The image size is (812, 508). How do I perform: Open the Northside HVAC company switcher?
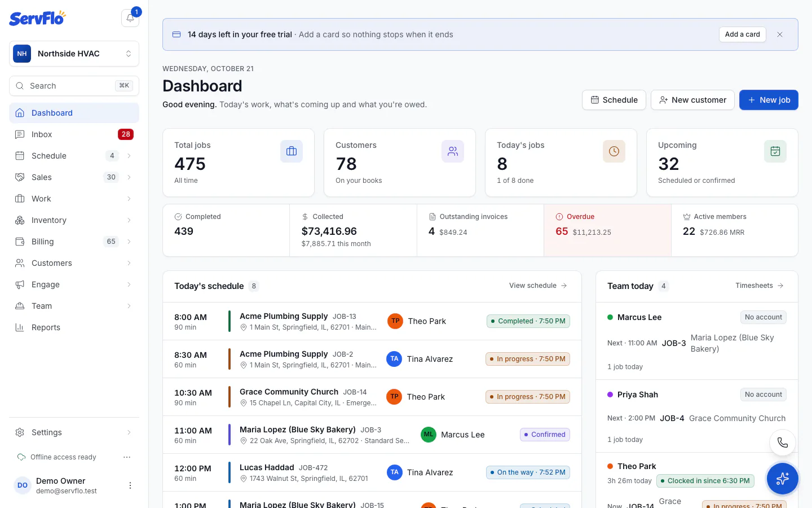point(74,54)
